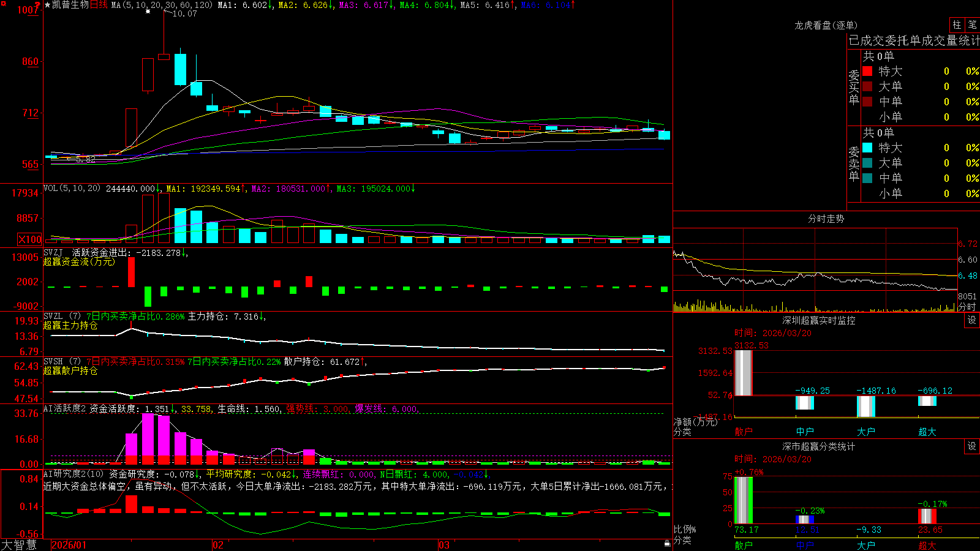
Task: Click the 超赢资金流(万元) label
Action: tap(79, 261)
